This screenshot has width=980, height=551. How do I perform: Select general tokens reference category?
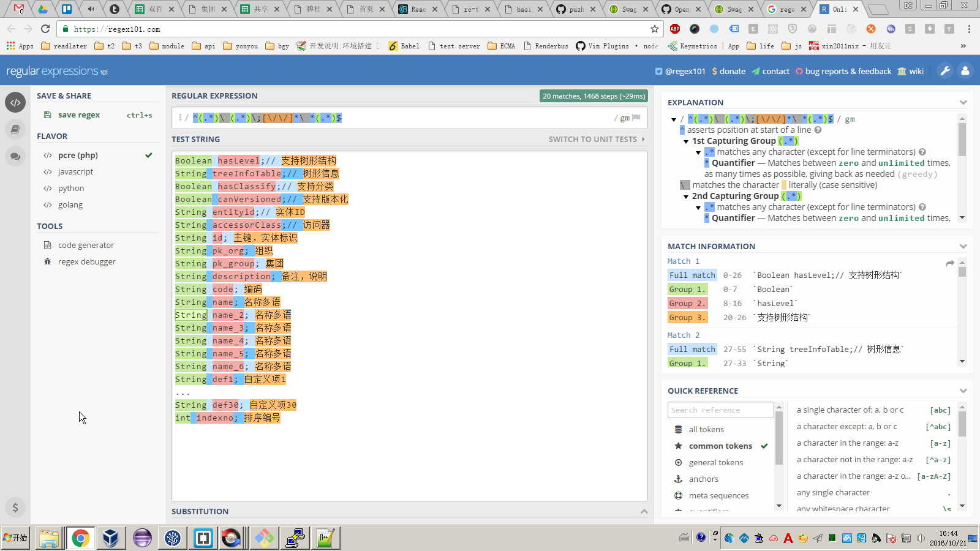[x=716, y=462]
